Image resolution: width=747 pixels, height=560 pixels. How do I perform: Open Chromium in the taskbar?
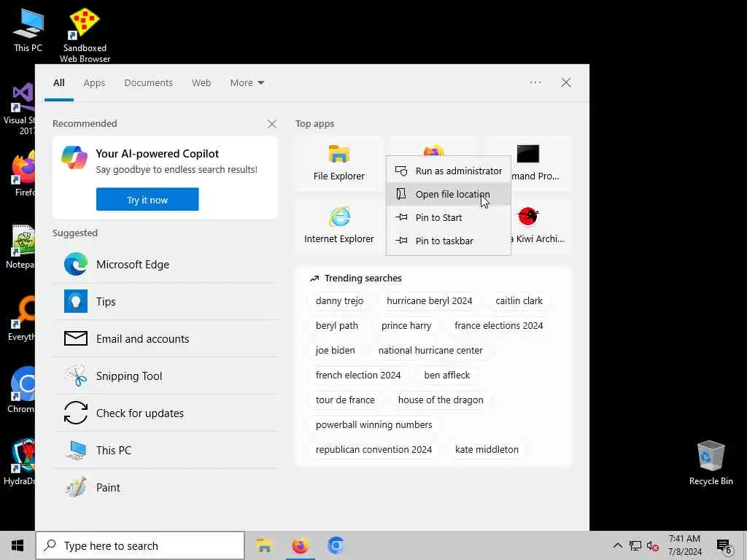pyautogui.click(x=336, y=545)
